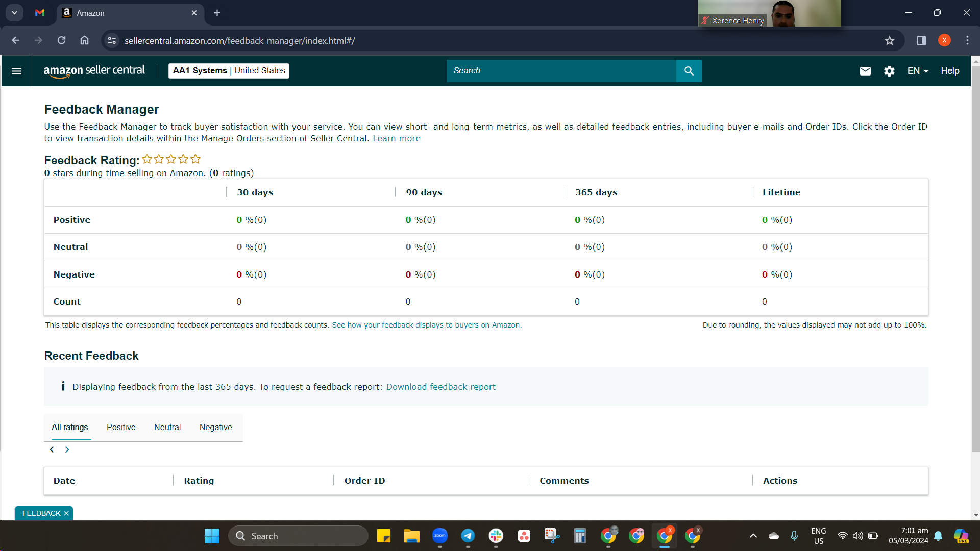Open File Explorer from taskbar
This screenshot has width=980, height=551.
point(411,536)
